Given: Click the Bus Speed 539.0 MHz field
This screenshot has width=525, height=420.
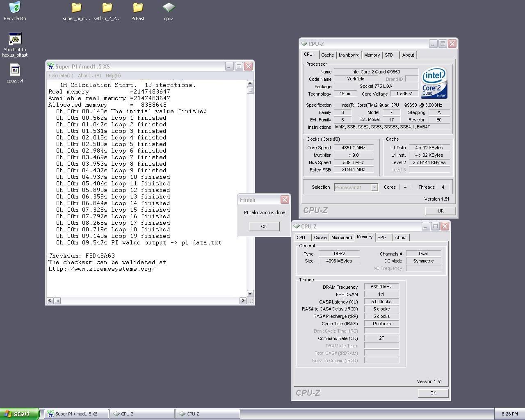Looking at the screenshot, I should [354, 162].
